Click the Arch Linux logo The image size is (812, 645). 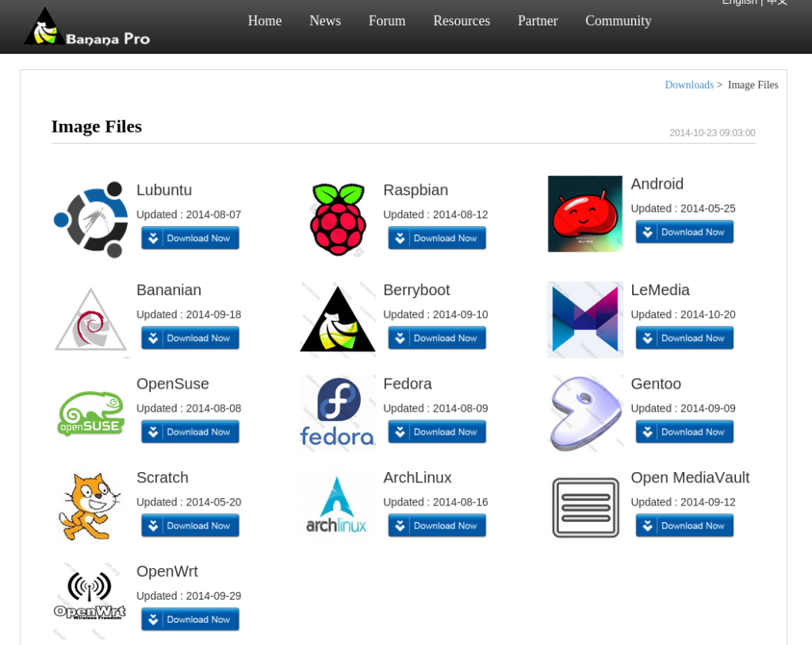[x=336, y=505]
